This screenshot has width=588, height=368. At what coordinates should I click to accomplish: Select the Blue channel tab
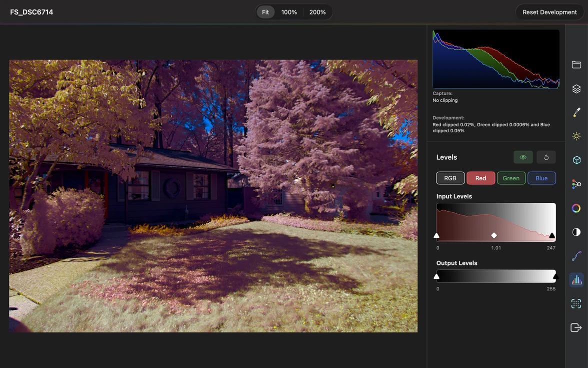pyautogui.click(x=541, y=178)
